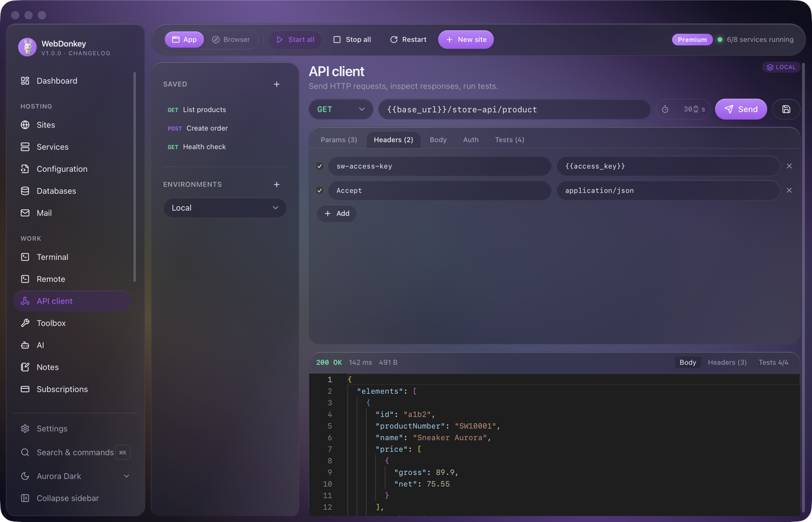The image size is (812, 522).
Task: Add a new environment
Action: point(277,184)
